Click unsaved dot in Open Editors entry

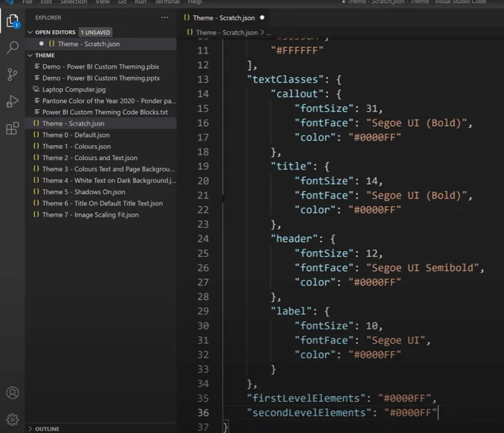pyautogui.click(x=42, y=43)
